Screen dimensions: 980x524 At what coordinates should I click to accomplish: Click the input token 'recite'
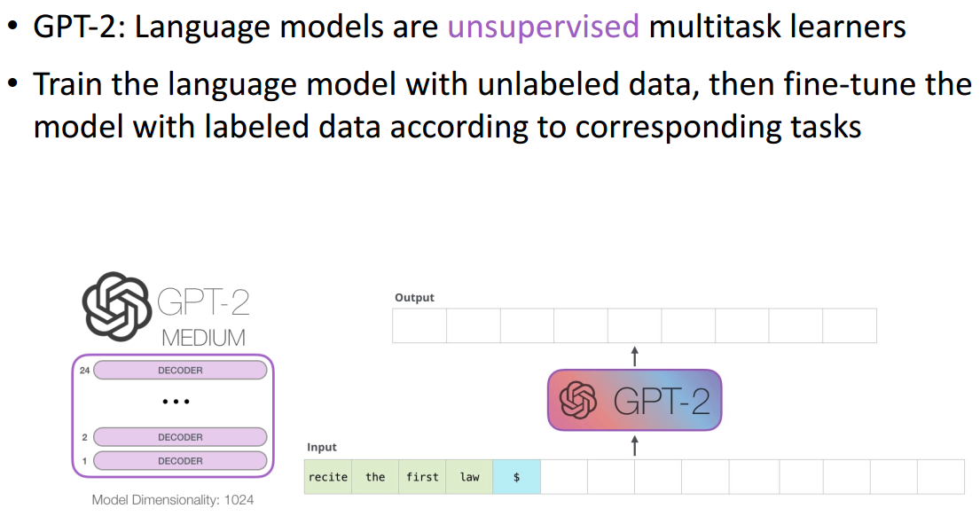tap(328, 477)
